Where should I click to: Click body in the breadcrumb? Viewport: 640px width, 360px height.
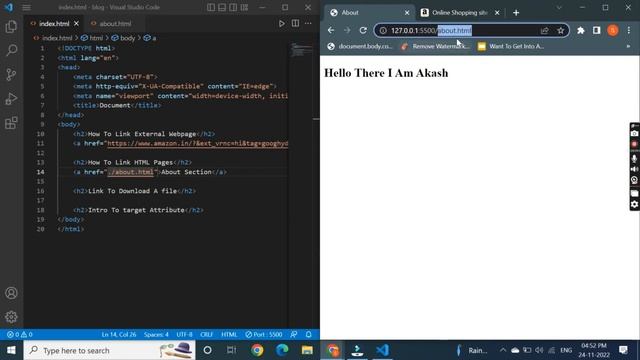pyautogui.click(x=127, y=38)
